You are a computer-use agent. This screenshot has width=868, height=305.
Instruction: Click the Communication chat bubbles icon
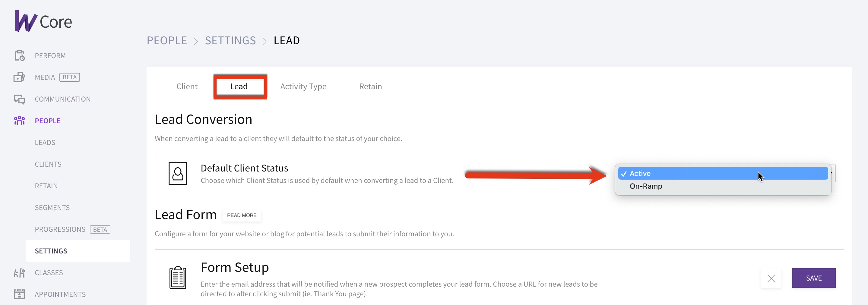click(x=19, y=99)
